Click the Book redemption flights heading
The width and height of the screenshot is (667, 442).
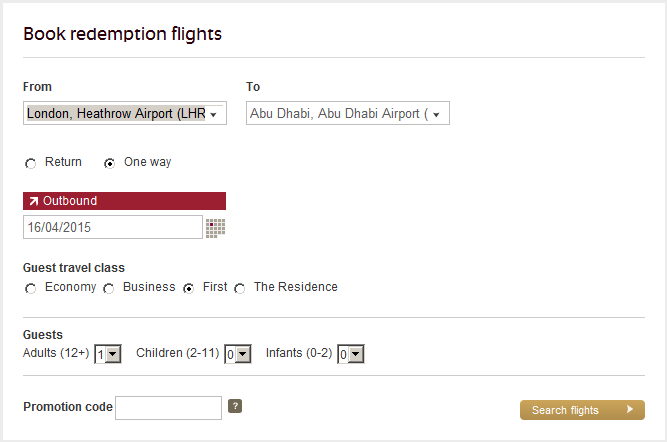pyautogui.click(x=122, y=34)
